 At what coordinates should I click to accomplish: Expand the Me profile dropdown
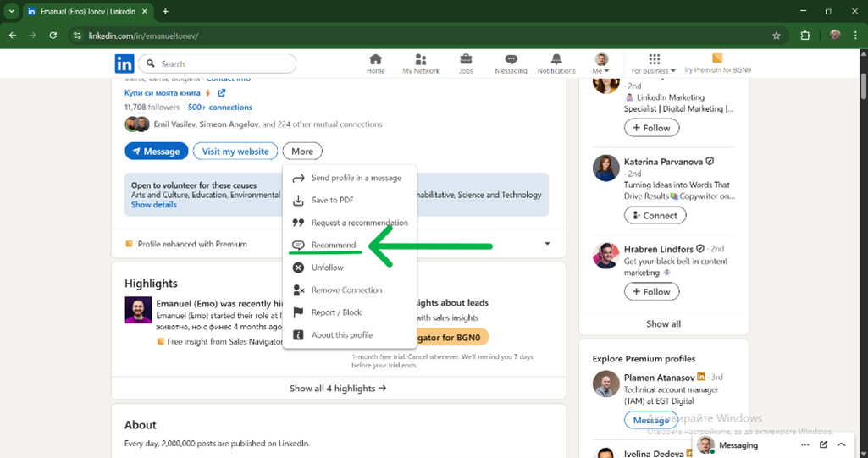[601, 64]
